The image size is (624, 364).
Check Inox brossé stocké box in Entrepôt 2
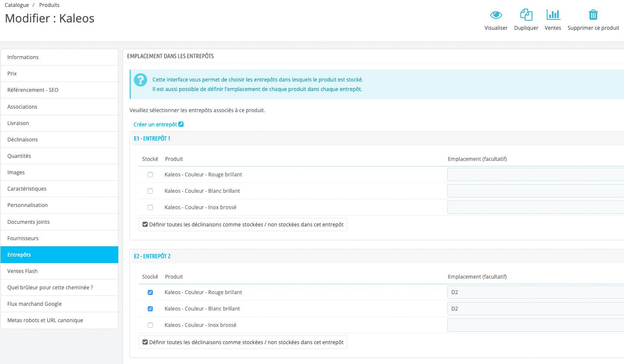(x=150, y=325)
